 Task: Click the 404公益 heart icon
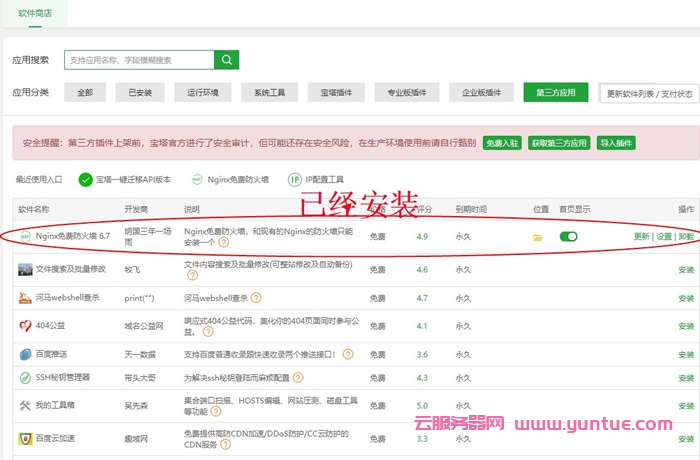click(25, 326)
